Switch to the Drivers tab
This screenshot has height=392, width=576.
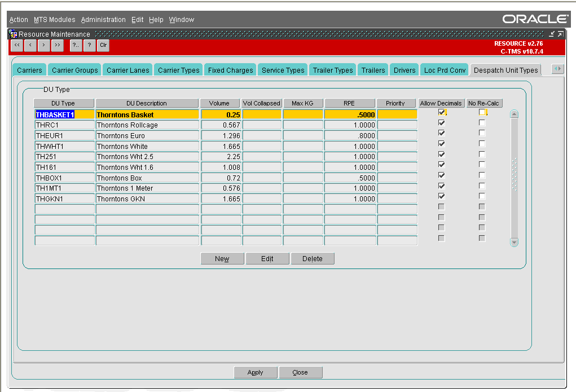coord(404,70)
